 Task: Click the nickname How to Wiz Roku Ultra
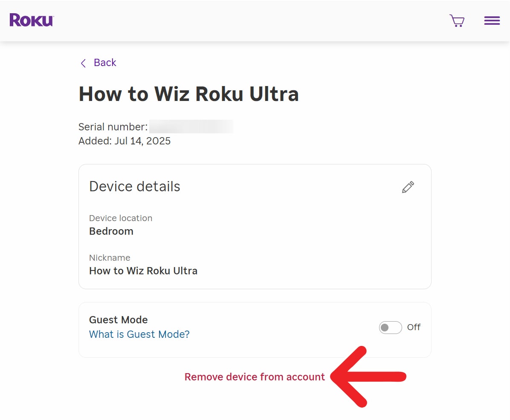143,271
